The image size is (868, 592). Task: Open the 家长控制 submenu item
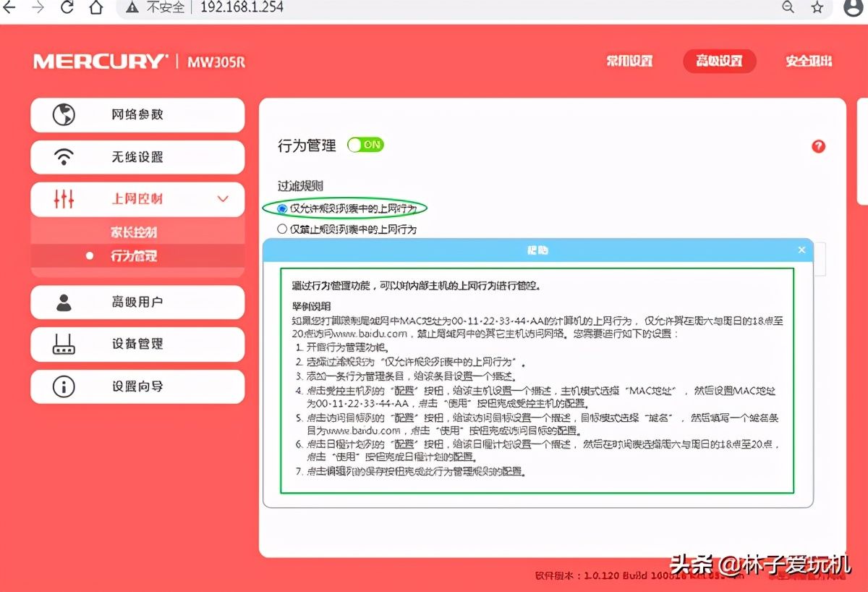[134, 232]
